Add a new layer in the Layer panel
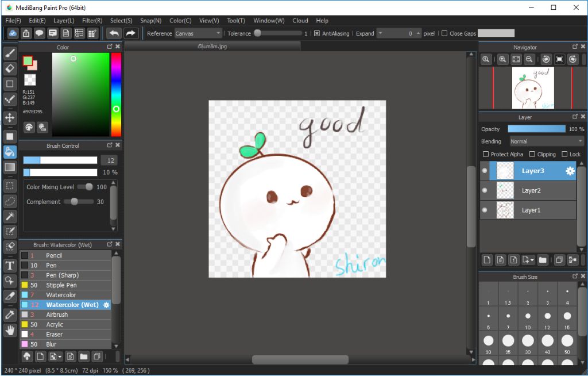This screenshot has width=588, height=376. [x=487, y=260]
